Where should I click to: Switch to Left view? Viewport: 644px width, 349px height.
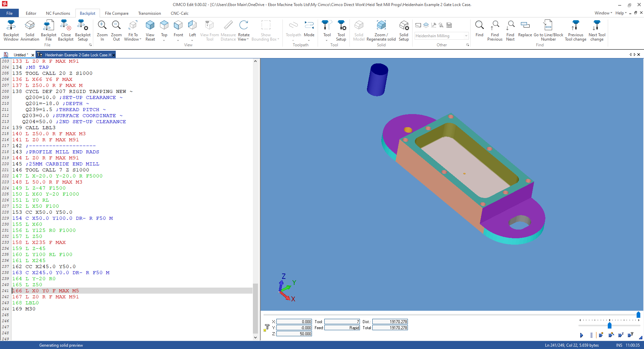point(193,29)
